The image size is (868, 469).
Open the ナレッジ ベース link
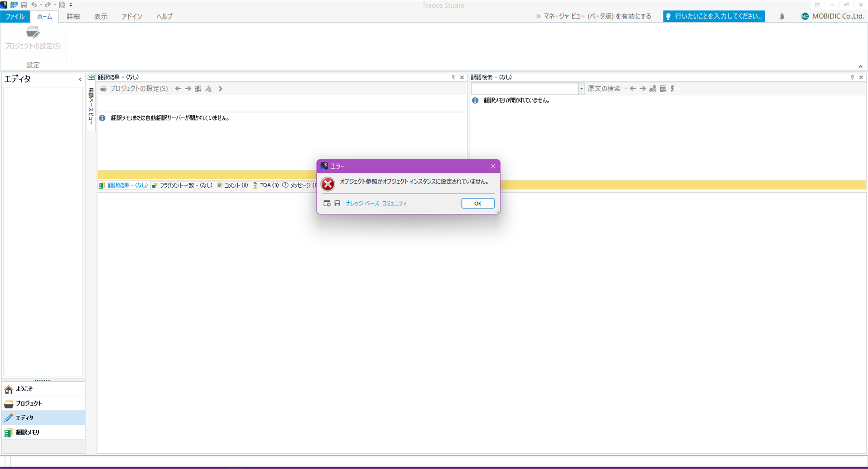[x=362, y=204]
